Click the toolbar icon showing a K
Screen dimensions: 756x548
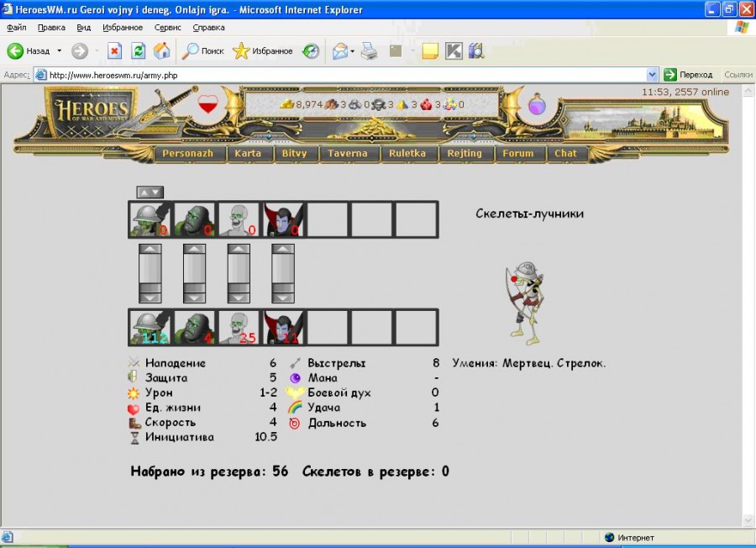(454, 50)
